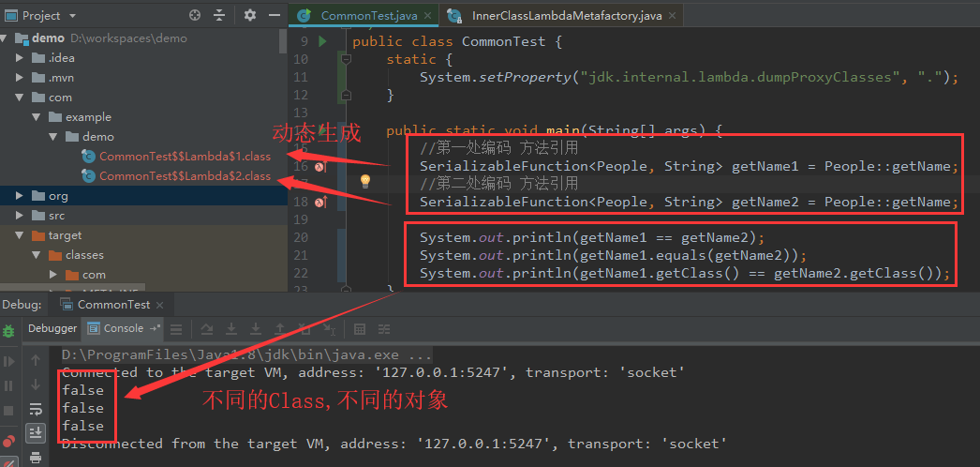Click the lambda gutter marker on line 16
The height and width of the screenshot is (467, 980).
[321, 167]
